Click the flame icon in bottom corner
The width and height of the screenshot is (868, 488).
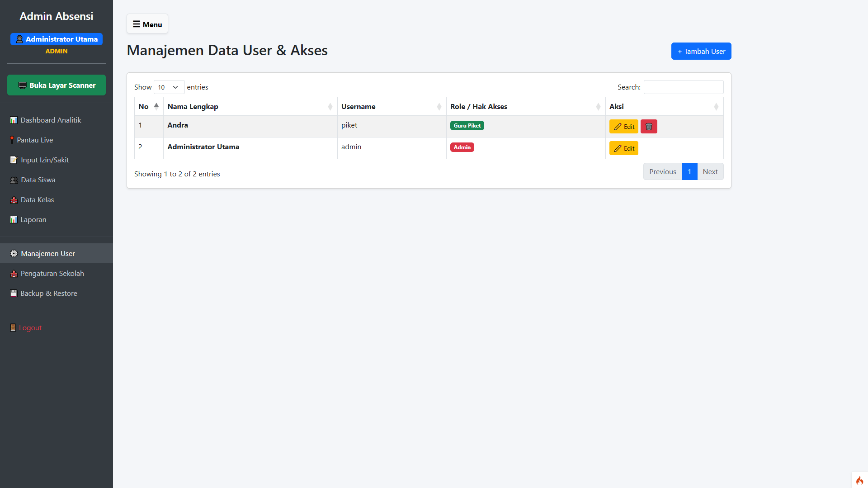(x=859, y=480)
